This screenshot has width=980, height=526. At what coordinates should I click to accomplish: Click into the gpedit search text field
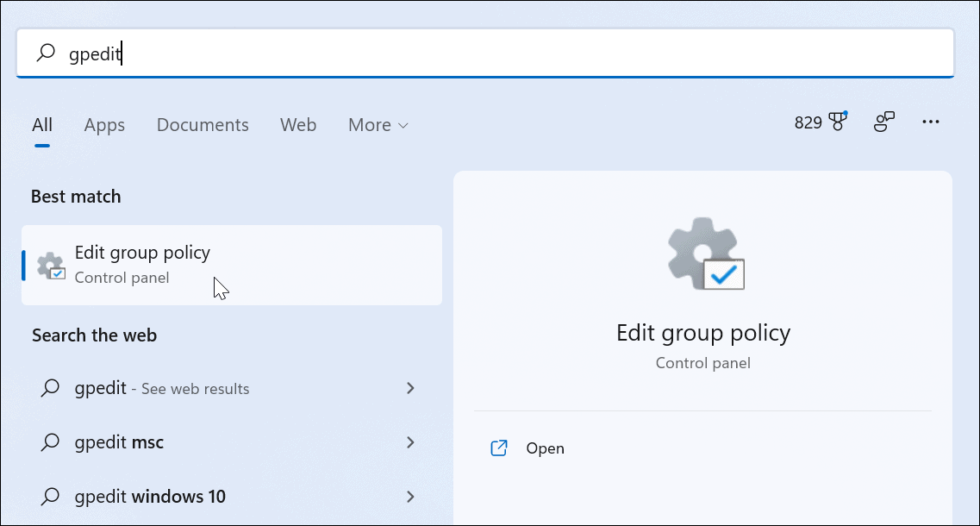pyautogui.click(x=517, y=53)
